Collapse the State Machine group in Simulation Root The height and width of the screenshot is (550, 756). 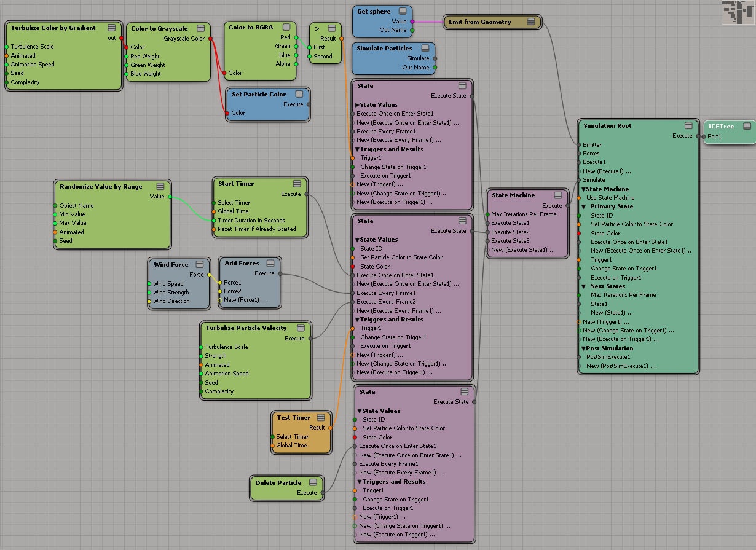point(583,189)
